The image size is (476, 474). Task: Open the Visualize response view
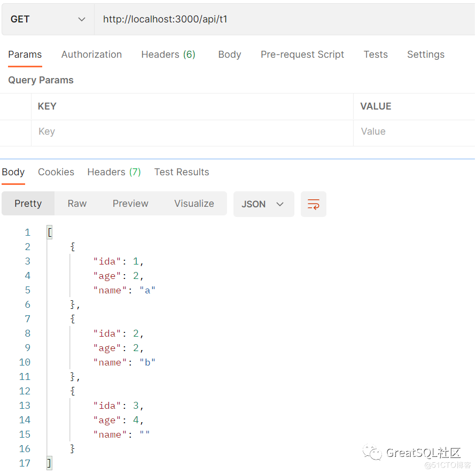[194, 204]
